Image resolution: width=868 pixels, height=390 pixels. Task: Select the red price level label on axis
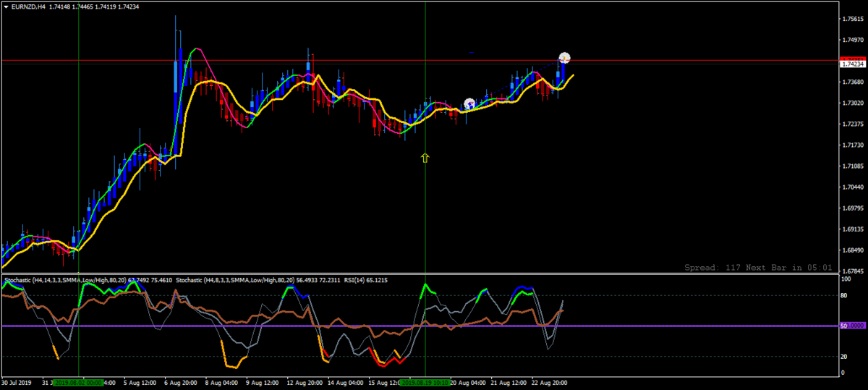click(x=854, y=59)
